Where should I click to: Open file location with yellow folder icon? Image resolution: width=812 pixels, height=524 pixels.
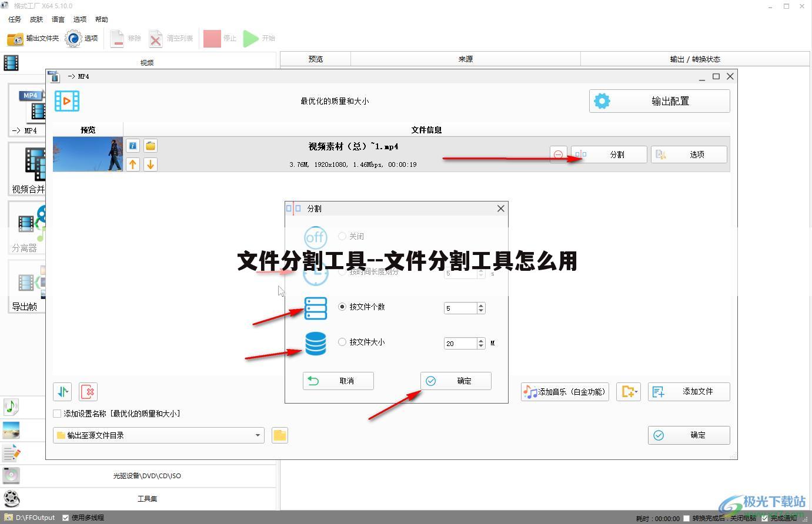[151, 146]
